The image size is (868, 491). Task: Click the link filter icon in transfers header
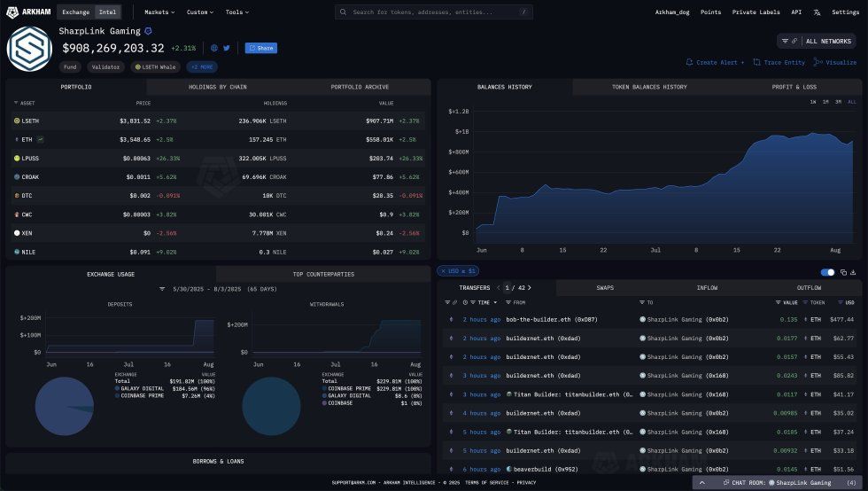click(455, 302)
